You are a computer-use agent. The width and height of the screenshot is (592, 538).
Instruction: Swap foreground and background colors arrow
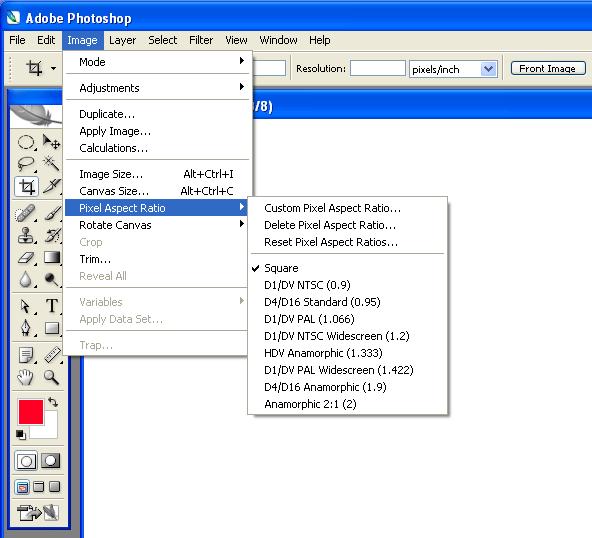tap(53, 402)
